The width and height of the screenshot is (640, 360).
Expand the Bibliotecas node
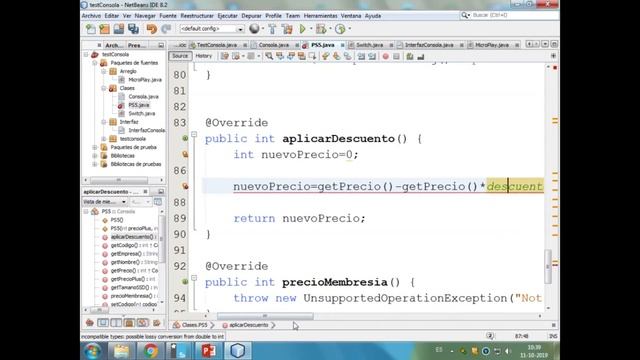(95, 156)
